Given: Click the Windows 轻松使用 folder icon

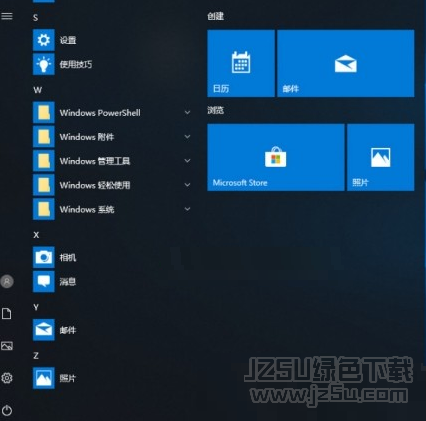Looking at the screenshot, I should (44, 185).
